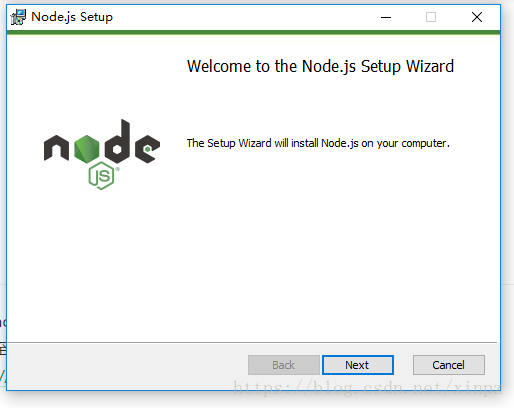Viewport: 514px width, 408px height.
Task: Click the registered trademark symbol beside JS
Action: (x=117, y=169)
